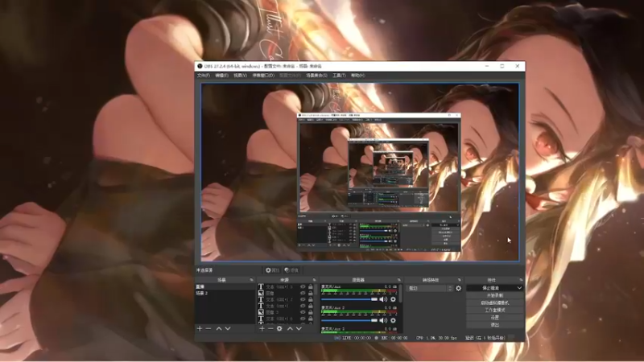Viewport: 644px width, 362px height.
Task: Remove the selected scene with the Scenes minus icon
Action: tap(208, 328)
